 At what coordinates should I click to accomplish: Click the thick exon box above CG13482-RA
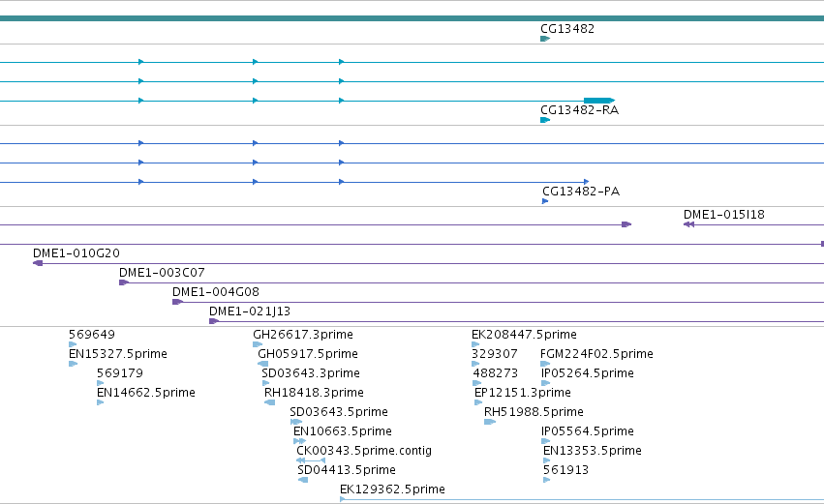pyautogui.click(x=599, y=101)
